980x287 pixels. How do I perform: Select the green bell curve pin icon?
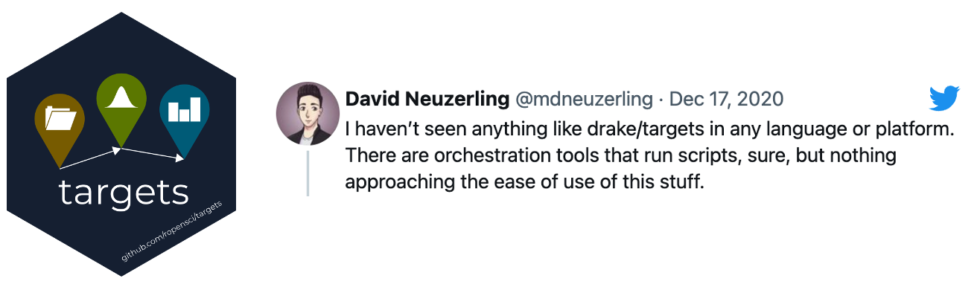click(x=121, y=108)
